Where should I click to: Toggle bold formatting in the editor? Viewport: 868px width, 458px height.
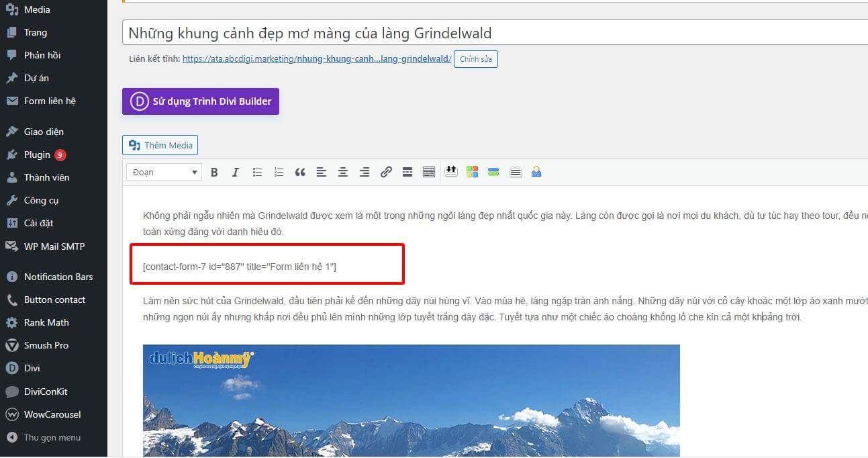tap(214, 172)
